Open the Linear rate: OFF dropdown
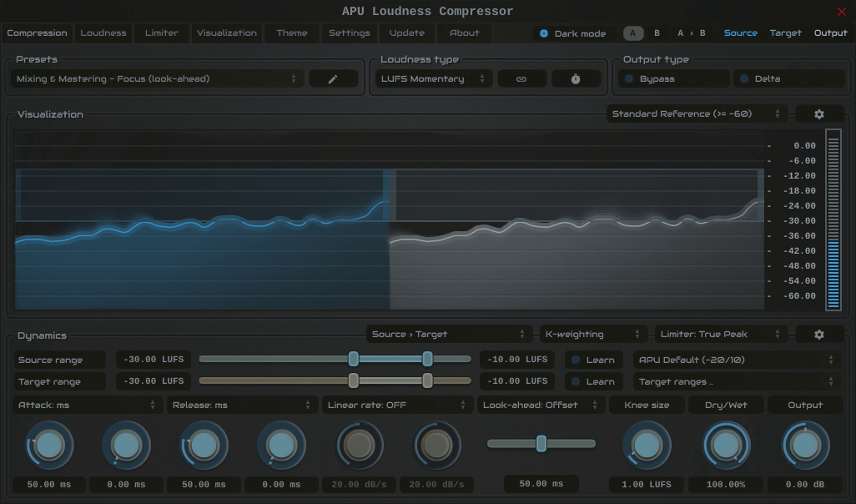856x504 pixels. click(x=397, y=406)
